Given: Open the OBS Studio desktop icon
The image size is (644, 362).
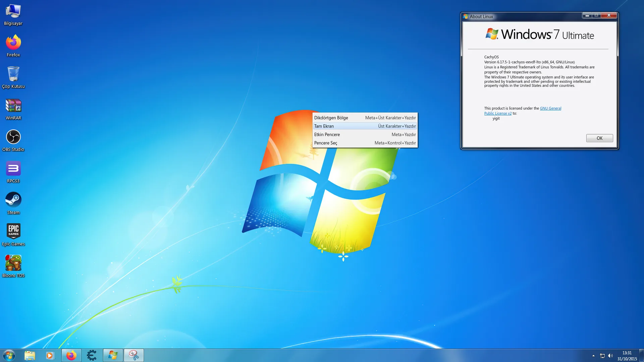Looking at the screenshot, I should pos(13,141).
